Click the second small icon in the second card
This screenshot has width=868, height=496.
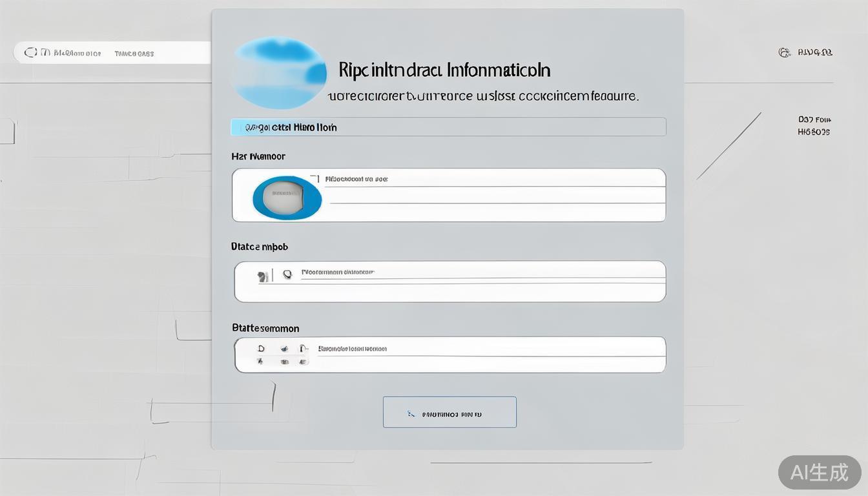coord(288,274)
